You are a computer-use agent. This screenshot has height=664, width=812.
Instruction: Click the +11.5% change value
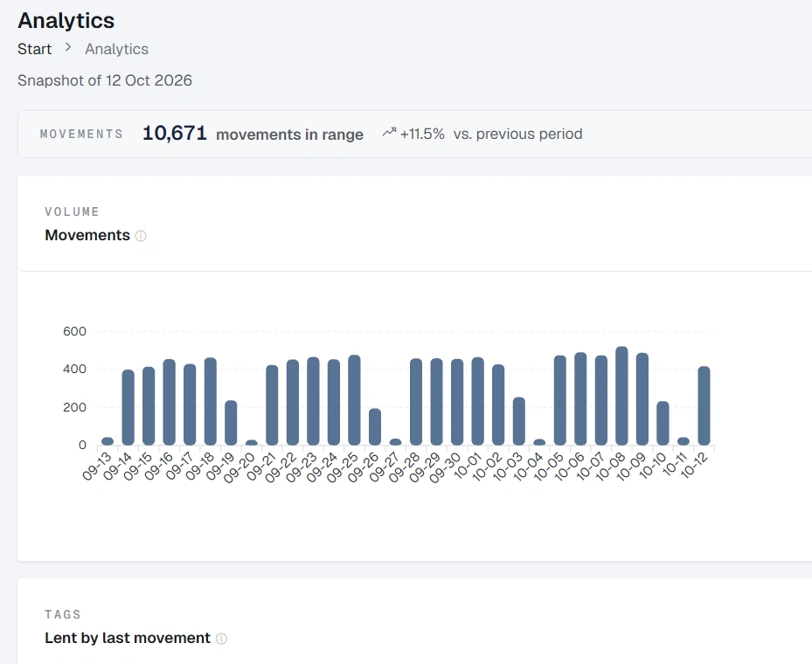tap(422, 134)
